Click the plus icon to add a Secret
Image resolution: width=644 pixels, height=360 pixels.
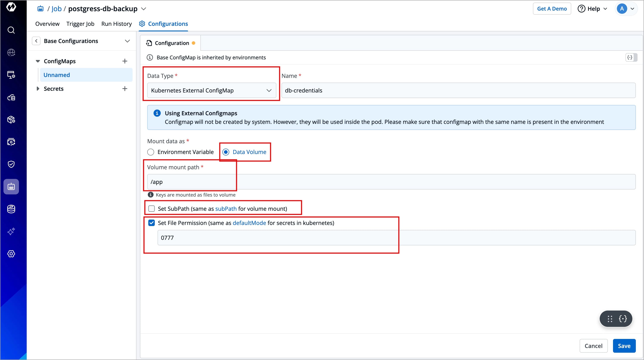pyautogui.click(x=125, y=89)
